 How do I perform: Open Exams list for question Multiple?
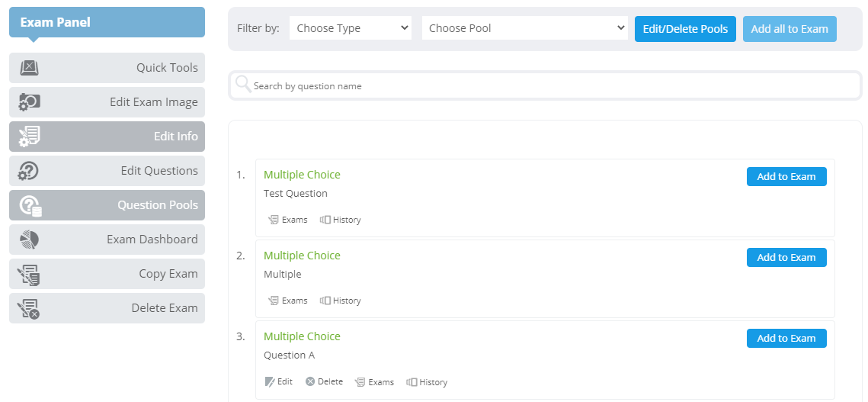(x=288, y=301)
